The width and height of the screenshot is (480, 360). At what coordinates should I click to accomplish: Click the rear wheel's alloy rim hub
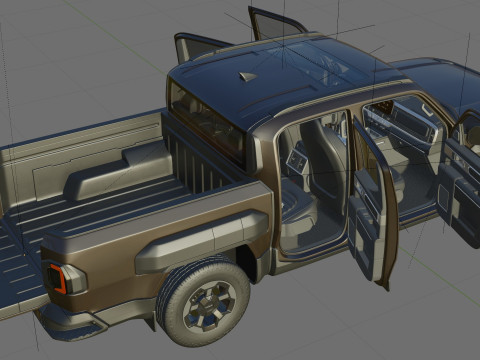[x=209, y=307]
